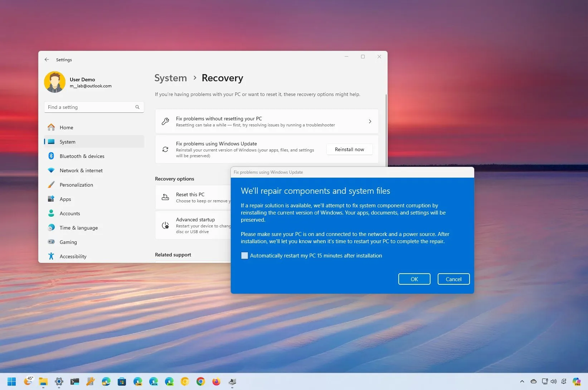The width and height of the screenshot is (588, 390).
Task: Click the Reset this PC icon
Action: pyautogui.click(x=165, y=197)
